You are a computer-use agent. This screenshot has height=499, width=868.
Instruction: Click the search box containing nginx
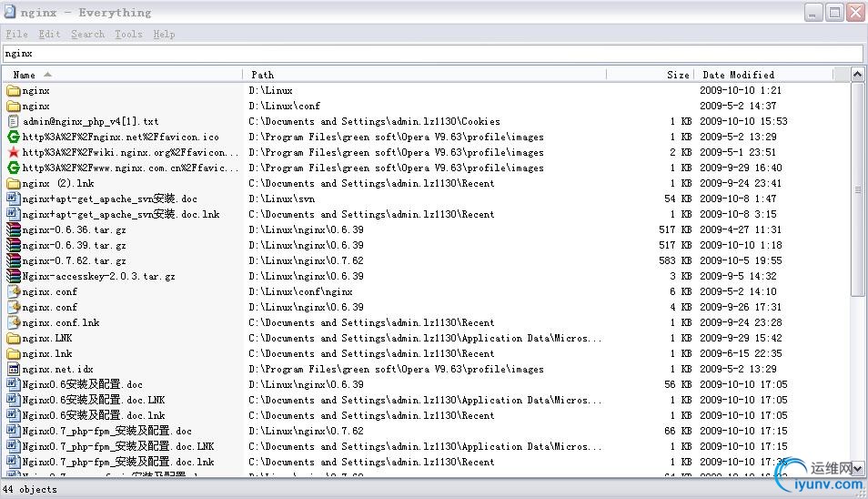pyautogui.click(x=432, y=53)
